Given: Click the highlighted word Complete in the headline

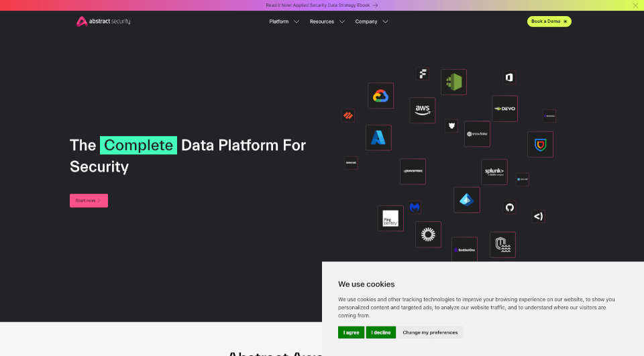Looking at the screenshot, I should pos(138,145).
